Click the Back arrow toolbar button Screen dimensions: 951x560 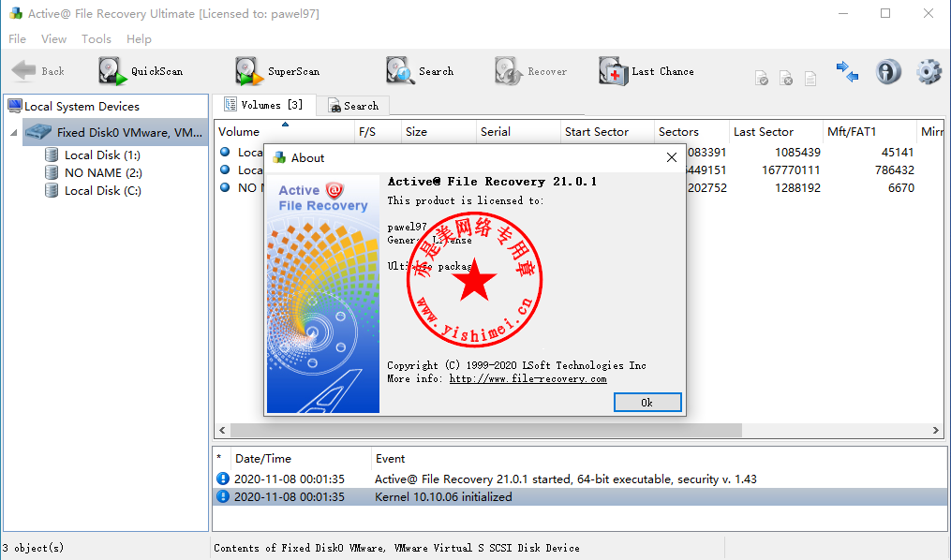click(x=37, y=71)
